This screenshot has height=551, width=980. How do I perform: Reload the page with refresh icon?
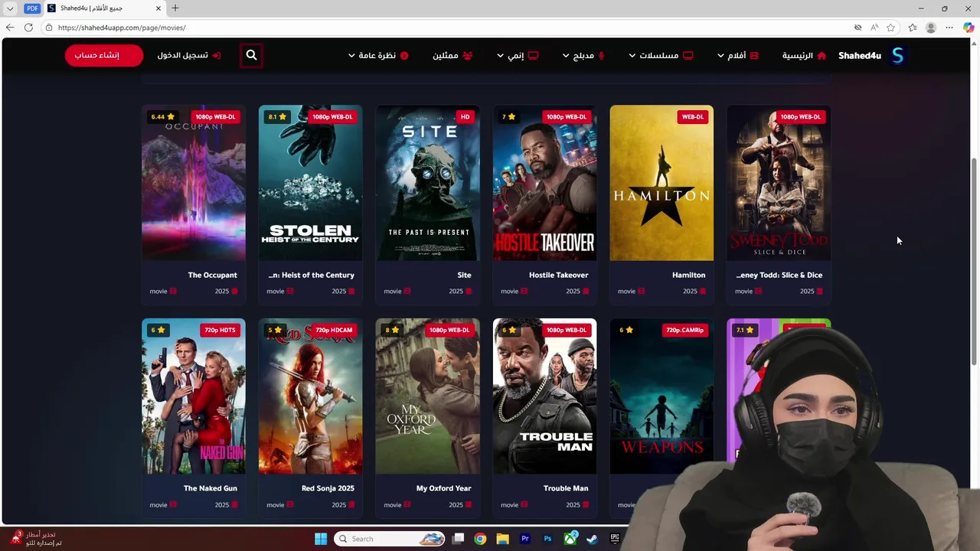point(28,28)
